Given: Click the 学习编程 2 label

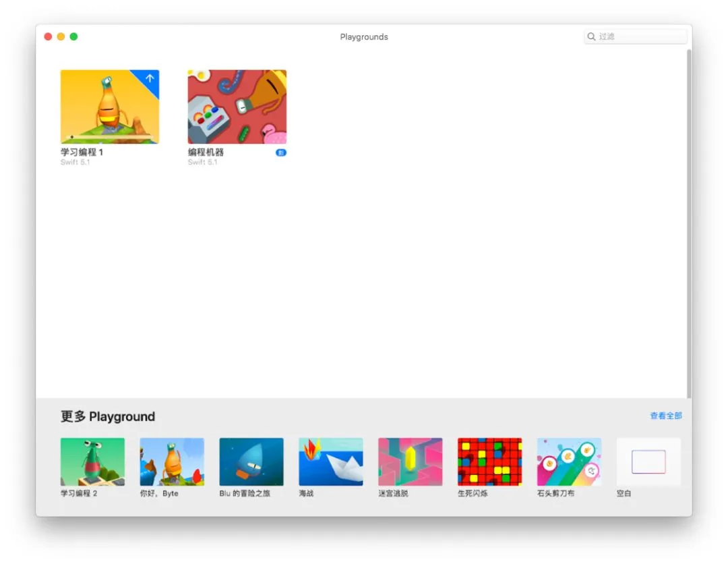Looking at the screenshot, I should (79, 493).
